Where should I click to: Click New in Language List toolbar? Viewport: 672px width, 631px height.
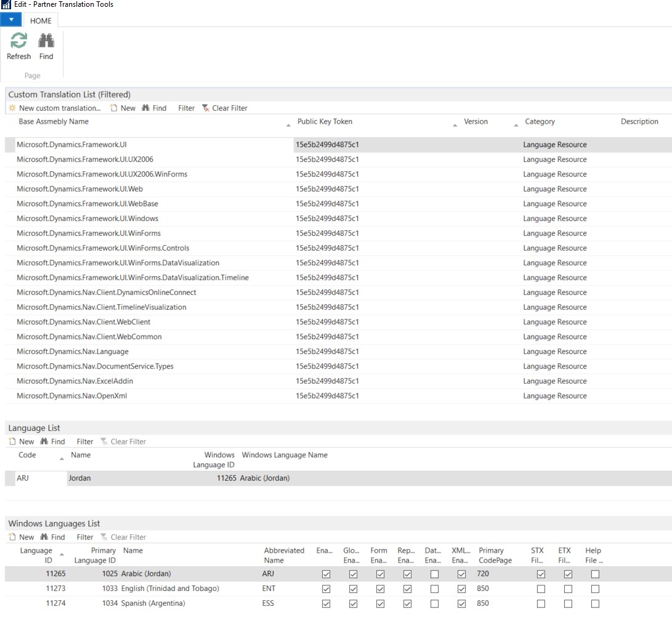(x=22, y=441)
